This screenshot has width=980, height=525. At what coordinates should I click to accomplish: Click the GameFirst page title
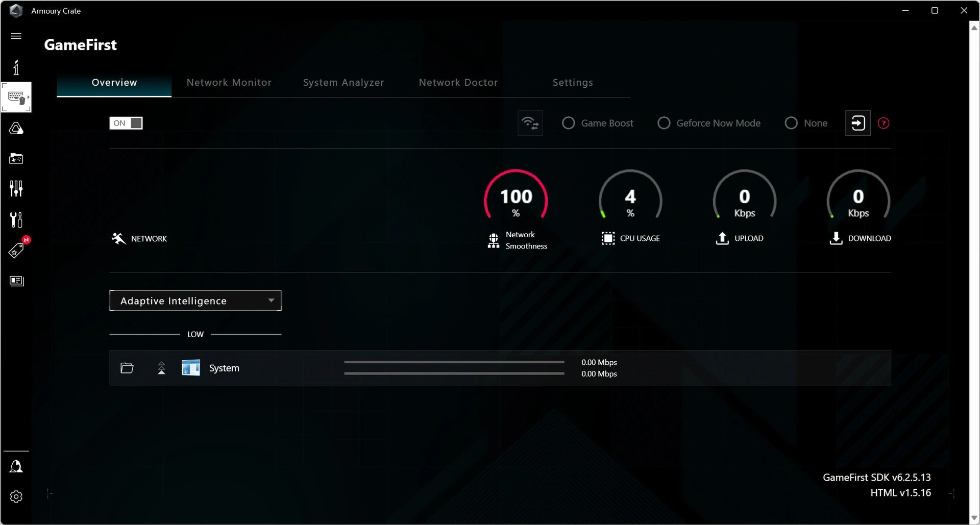click(x=80, y=45)
